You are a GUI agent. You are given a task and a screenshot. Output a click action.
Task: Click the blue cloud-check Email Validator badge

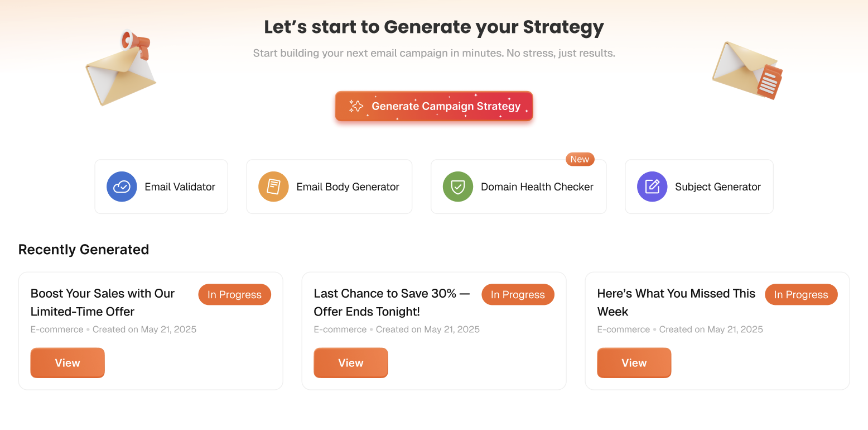[x=122, y=187]
